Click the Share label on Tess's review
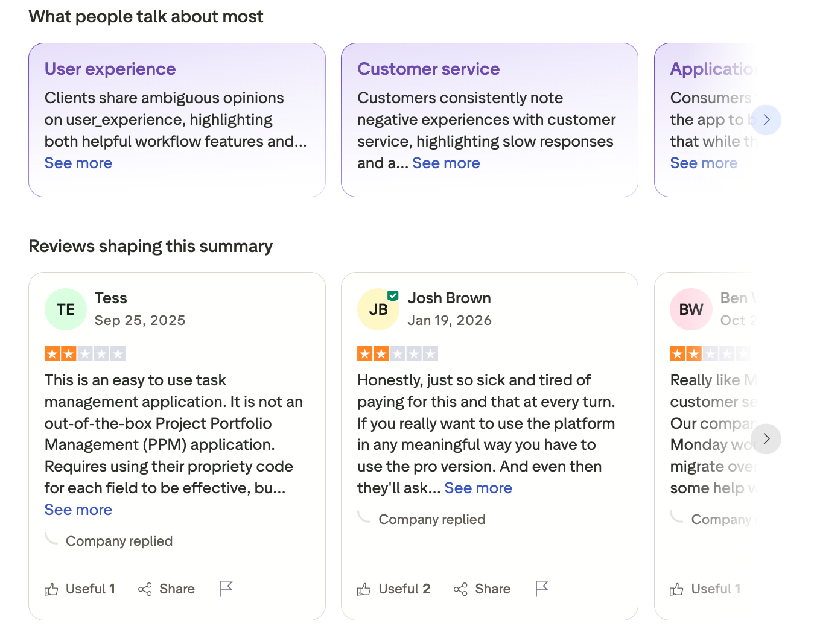 click(177, 589)
